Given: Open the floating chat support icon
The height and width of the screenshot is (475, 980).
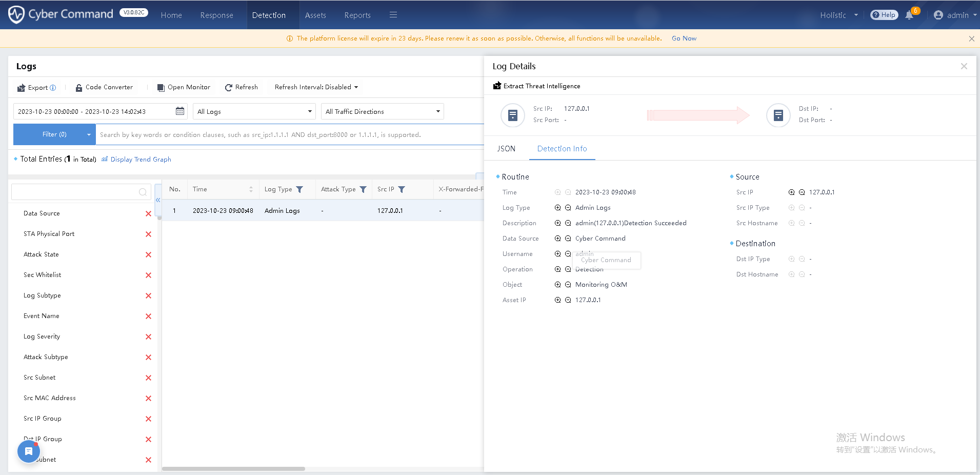Looking at the screenshot, I should click(29, 451).
